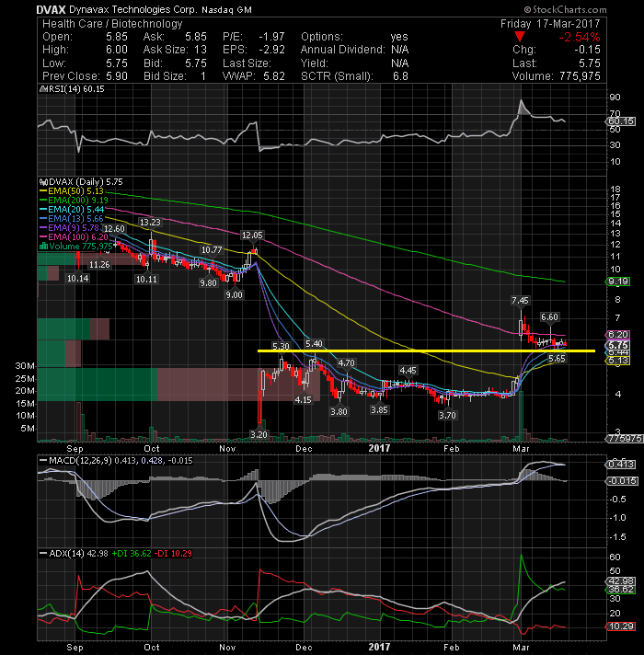Select the EMA(20) 5.44 legend entry
Screen dimensions: 644x655
pos(72,210)
